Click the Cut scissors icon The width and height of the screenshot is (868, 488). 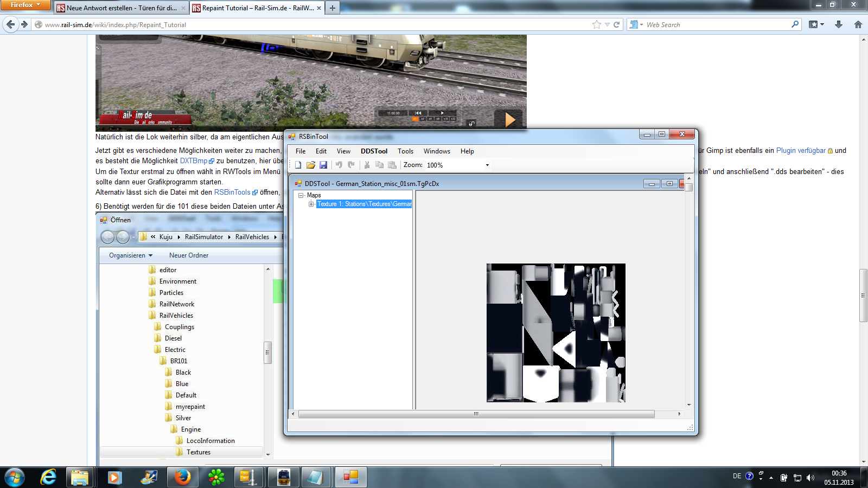tap(367, 165)
